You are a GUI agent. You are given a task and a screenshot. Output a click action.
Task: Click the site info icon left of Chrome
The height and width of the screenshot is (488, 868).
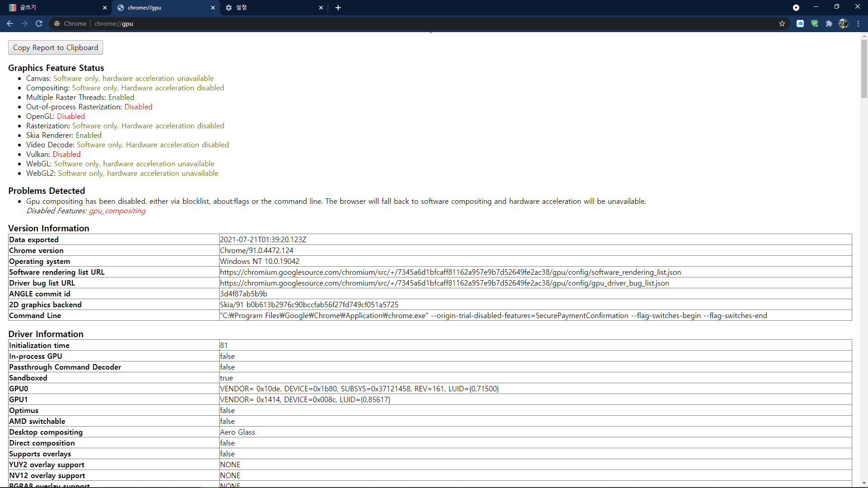coord(57,23)
